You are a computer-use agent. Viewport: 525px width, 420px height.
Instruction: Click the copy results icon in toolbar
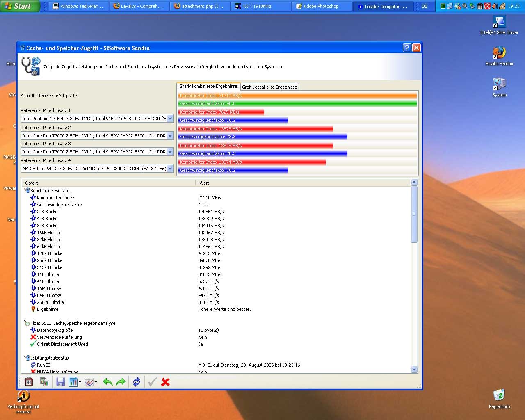tap(45, 382)
